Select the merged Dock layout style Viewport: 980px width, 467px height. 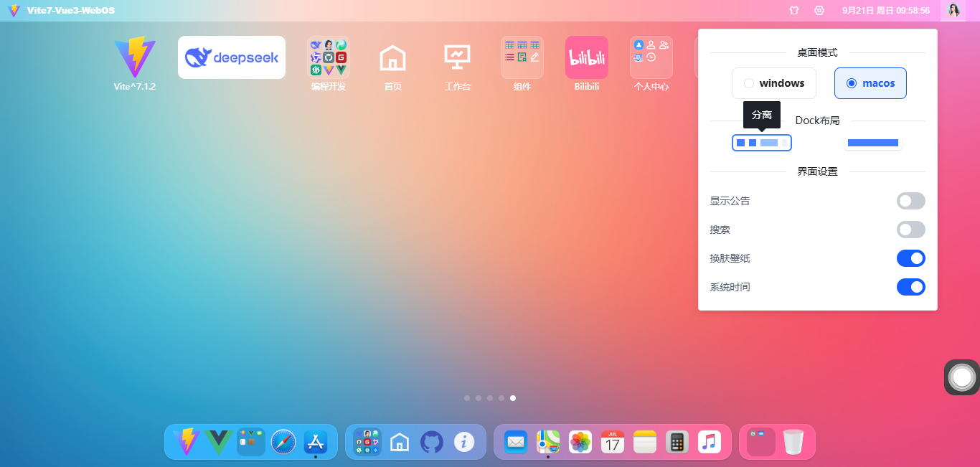[872, 142]
